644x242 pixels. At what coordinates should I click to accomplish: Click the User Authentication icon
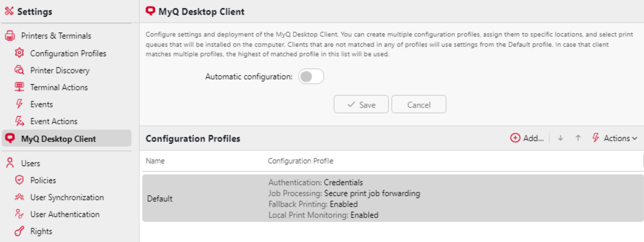tap(20, 214)
